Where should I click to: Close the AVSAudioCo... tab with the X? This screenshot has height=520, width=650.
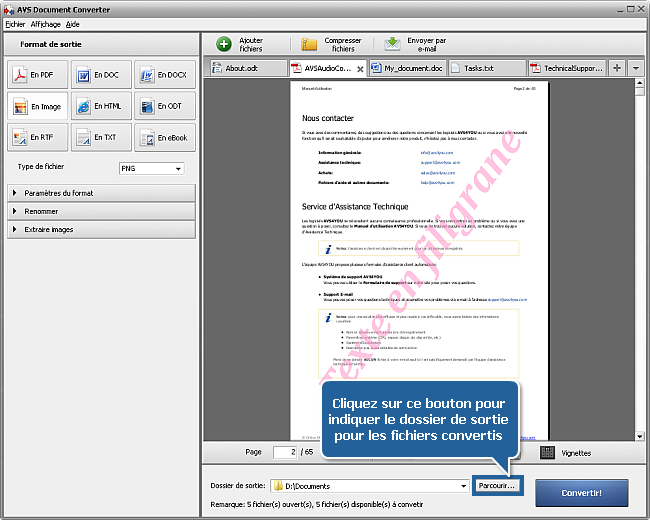point(360,69)
